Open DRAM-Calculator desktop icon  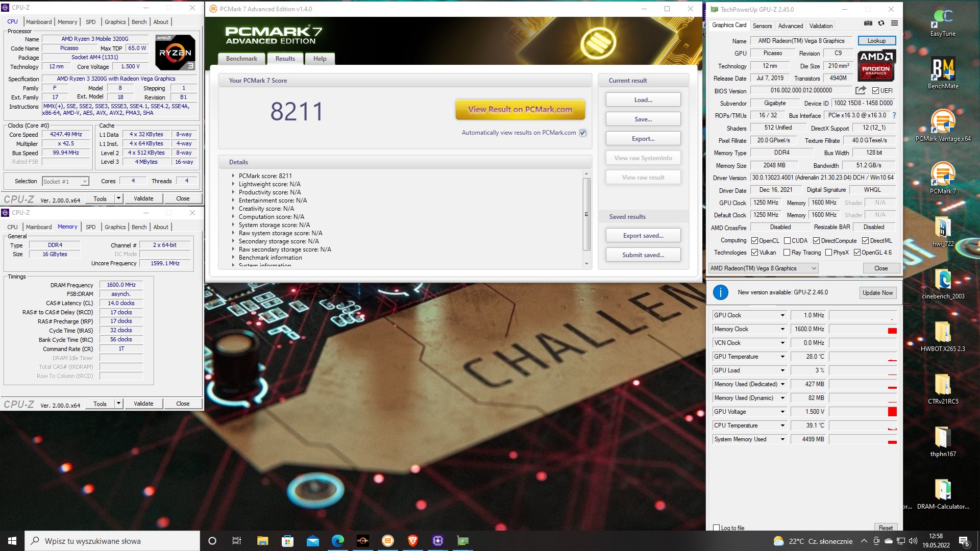943,494
